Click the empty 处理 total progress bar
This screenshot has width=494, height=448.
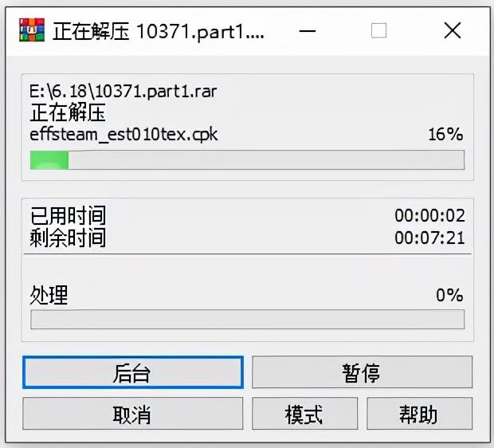pyautogui.click(x=247, y=320)
